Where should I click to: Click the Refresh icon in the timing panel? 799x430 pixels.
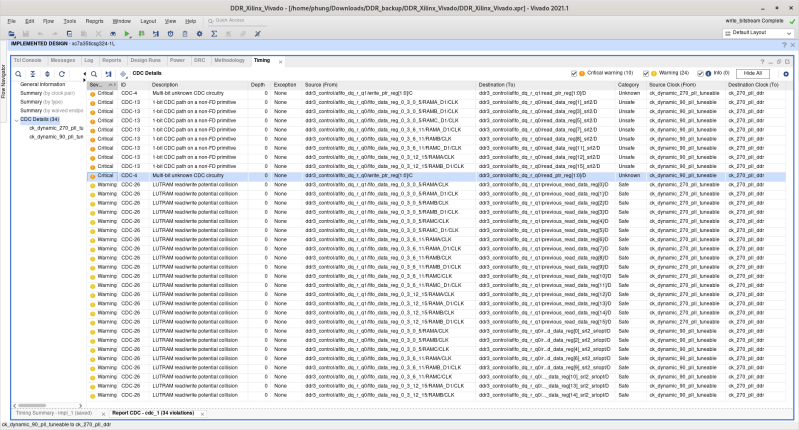(62, 74)
